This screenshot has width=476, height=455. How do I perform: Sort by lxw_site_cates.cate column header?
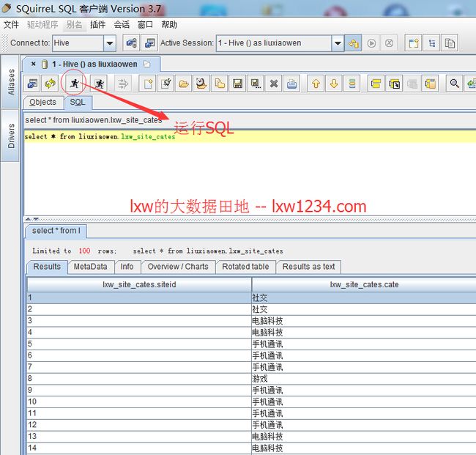pyautogui.click(x=364, y=284)
